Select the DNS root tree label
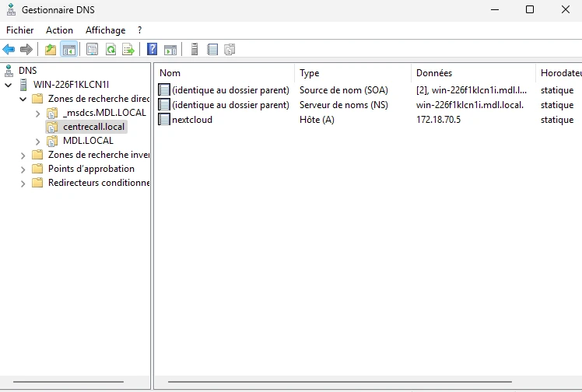Image resolution: width=582 pixels, height=392 pixels. (28, 71)
